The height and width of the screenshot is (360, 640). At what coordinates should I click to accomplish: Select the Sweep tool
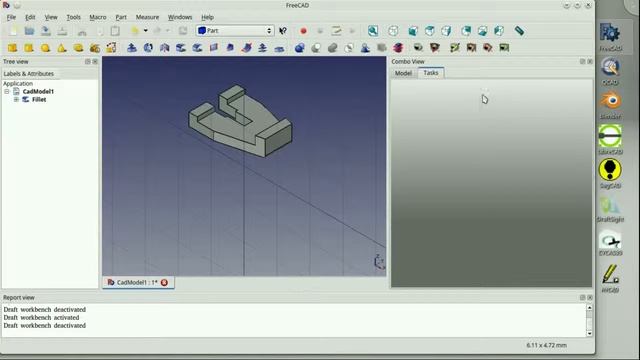pos(246,48)
